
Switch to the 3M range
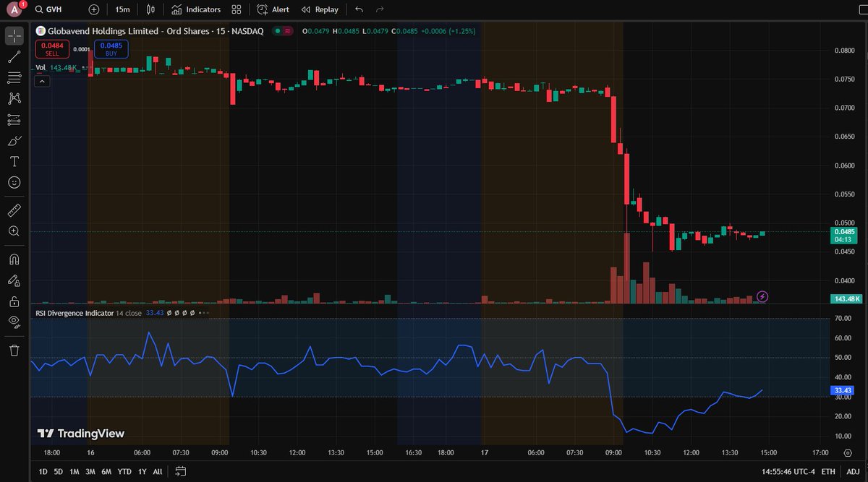(91, 471)
